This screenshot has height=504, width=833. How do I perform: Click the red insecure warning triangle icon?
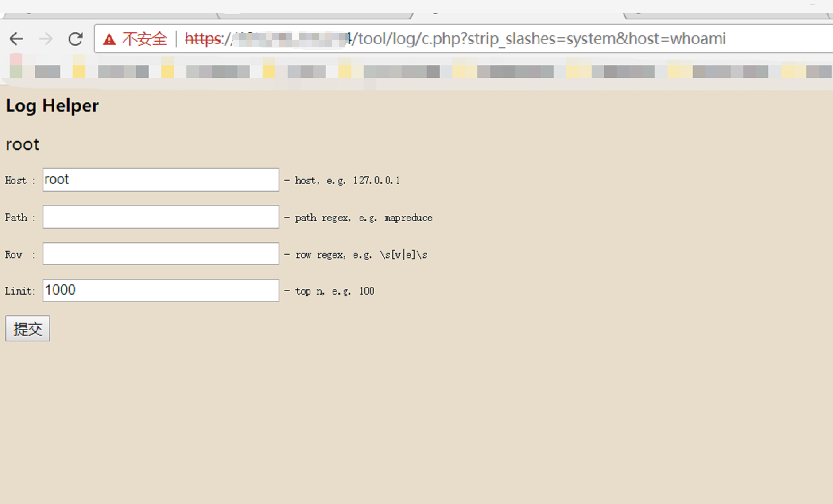[x=109, y=39]
